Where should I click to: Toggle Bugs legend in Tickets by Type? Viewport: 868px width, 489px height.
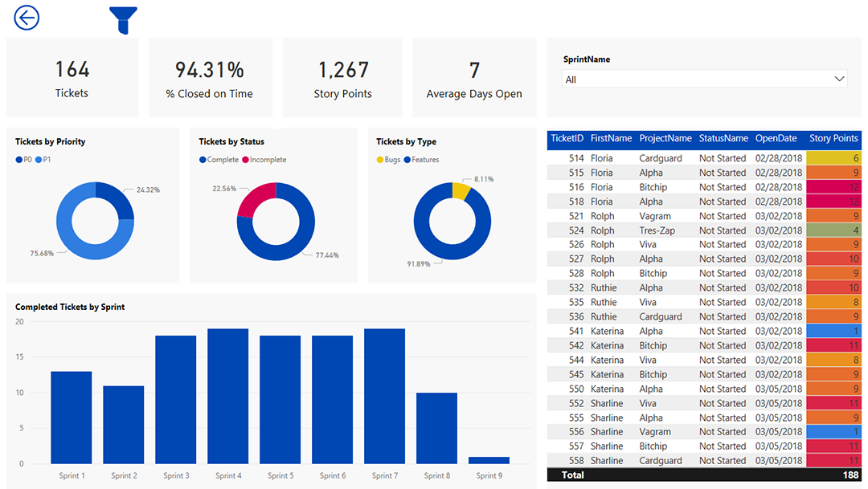(388, 159)
